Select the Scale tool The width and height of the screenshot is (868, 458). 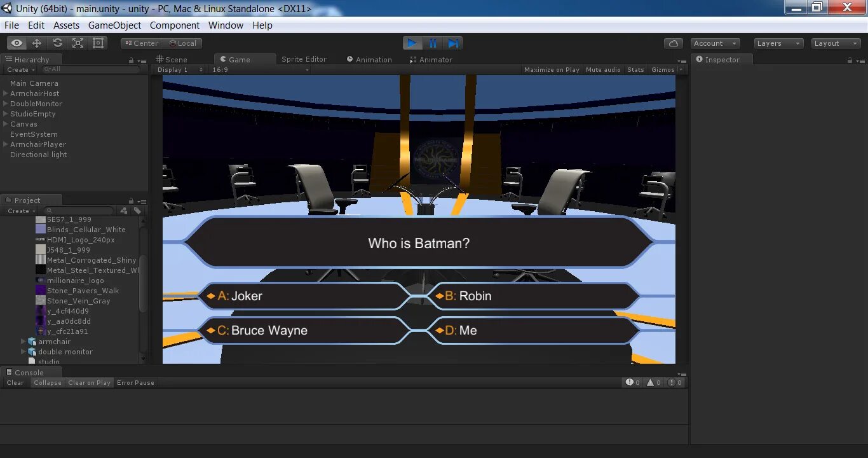tap(78, 43)
